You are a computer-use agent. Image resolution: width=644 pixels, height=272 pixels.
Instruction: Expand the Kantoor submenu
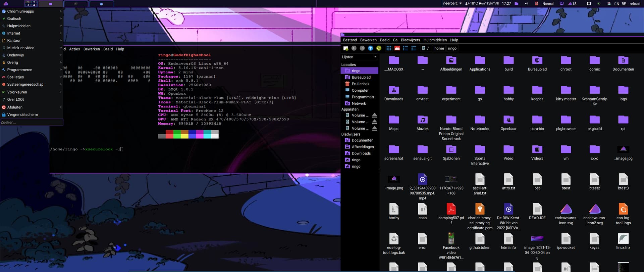coord(32,41)
